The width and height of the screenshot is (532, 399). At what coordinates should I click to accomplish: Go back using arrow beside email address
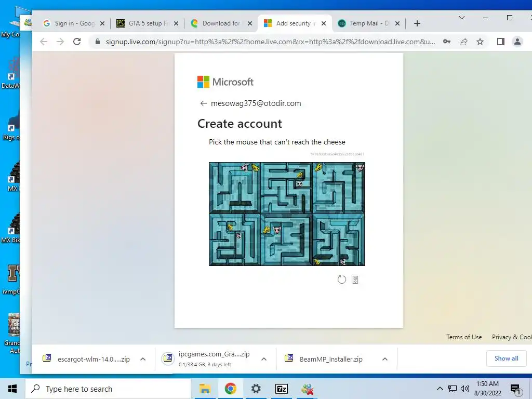[203, 103]
